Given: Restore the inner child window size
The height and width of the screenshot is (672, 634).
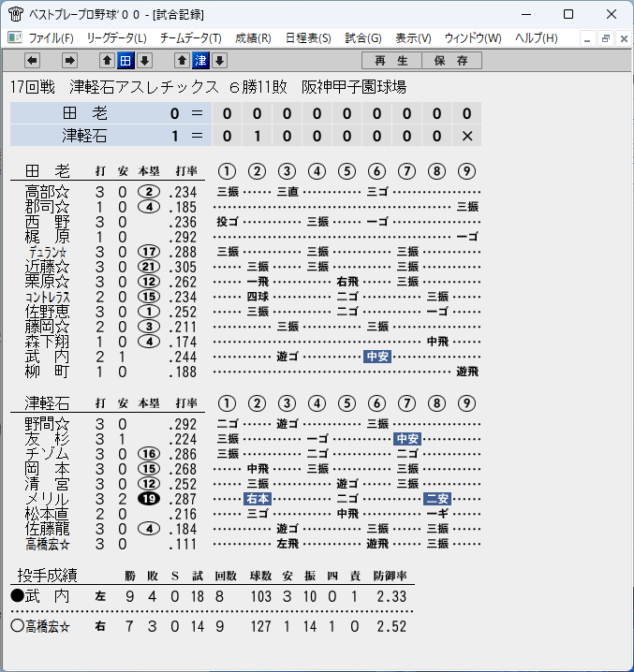Looking at the screenshot, I should [606, 39].
